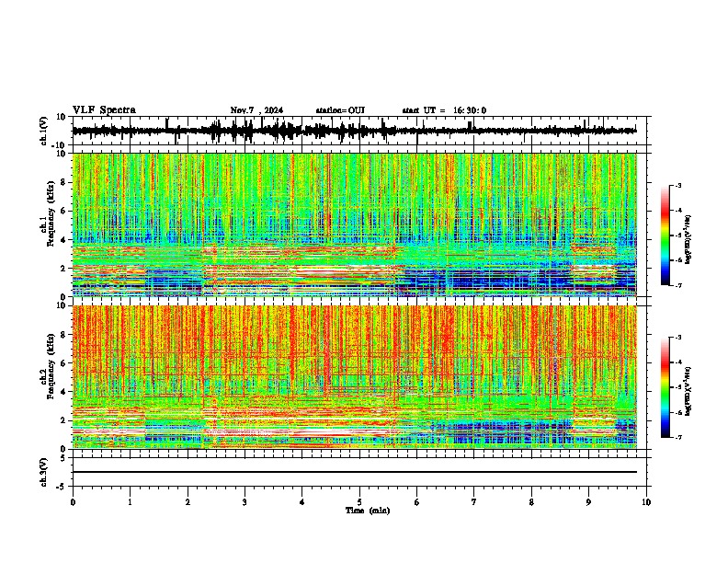Click the 'station=OUI' header label
Image resolution: width=728 pixels, height=563 pixels.
pyautogui.click(x=340, y=110)
